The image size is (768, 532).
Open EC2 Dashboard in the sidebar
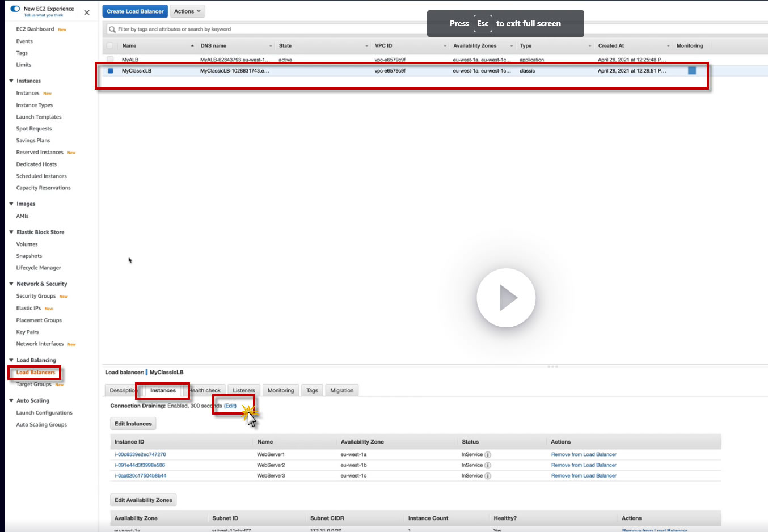coord(35,29)
